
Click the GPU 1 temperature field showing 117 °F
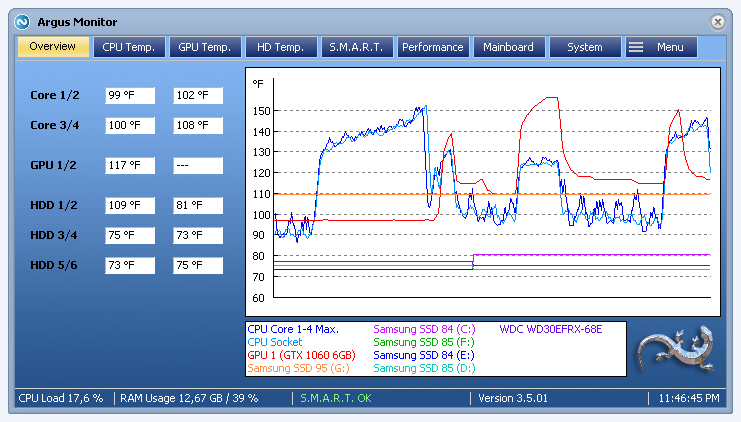coord(130,165)
